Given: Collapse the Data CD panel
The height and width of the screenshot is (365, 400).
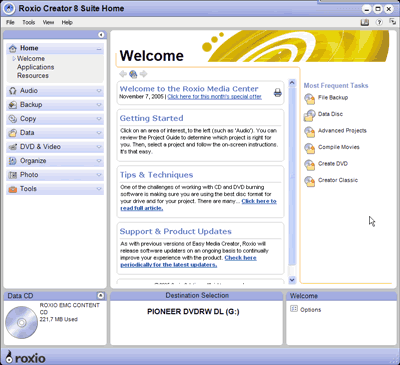Looking at the screenshot, I should click(100, 295).
